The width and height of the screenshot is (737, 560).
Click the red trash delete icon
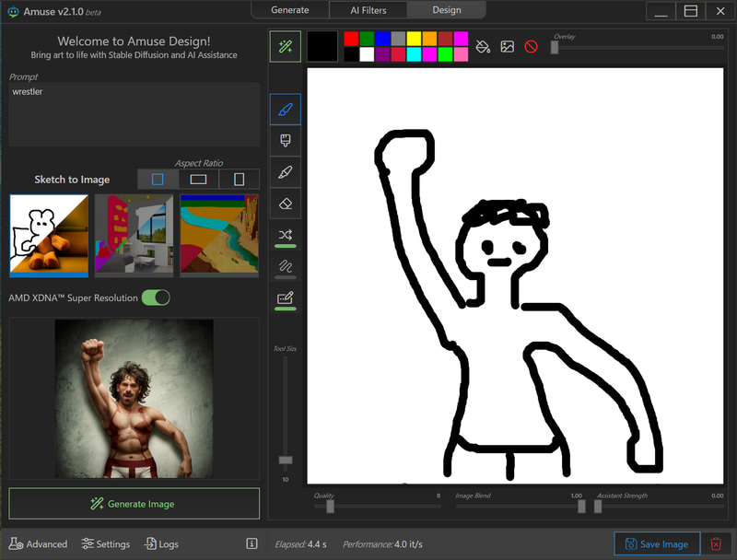click(716, 544)
